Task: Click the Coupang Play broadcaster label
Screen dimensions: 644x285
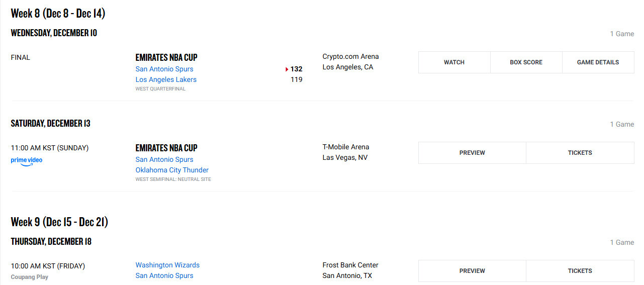Action: coord(30,277)
